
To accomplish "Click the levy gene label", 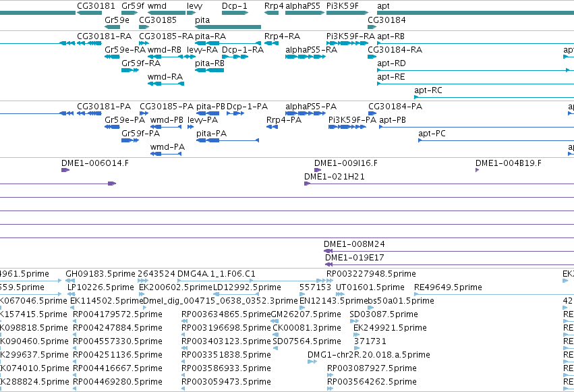I will (194, 6).
